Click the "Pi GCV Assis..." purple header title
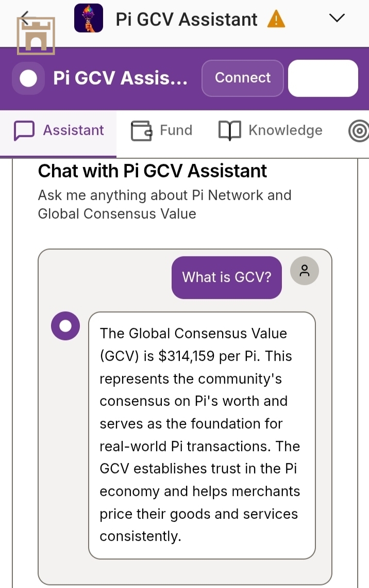The image size is (369, 588). pyautogui.click(x=120, y=78)
